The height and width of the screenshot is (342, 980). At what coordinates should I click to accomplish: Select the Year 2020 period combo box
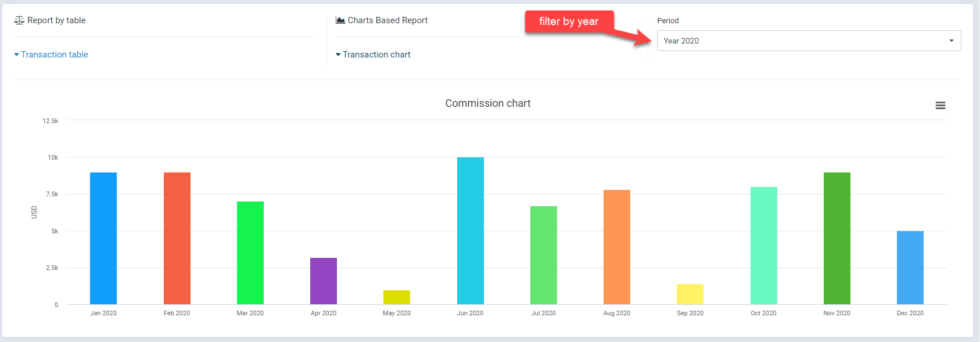[x=802, y=41]
